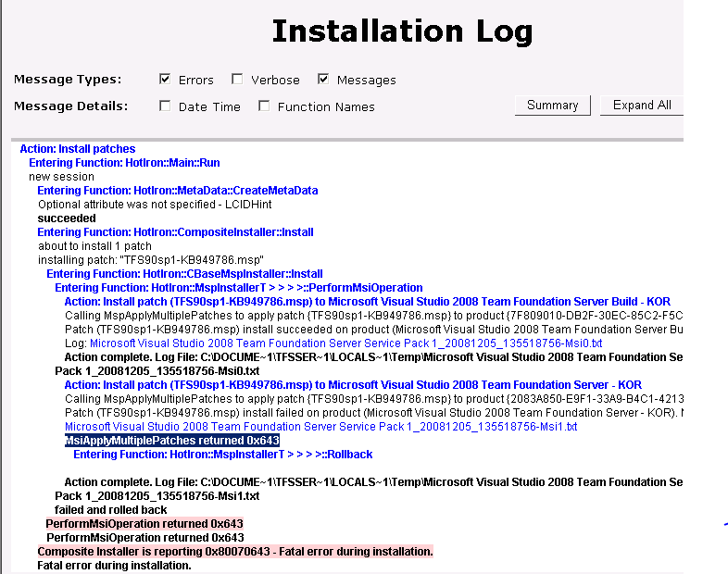Collapse 'Action: Install patches' section
Screen dimensions: 728x574
(78, 149)
